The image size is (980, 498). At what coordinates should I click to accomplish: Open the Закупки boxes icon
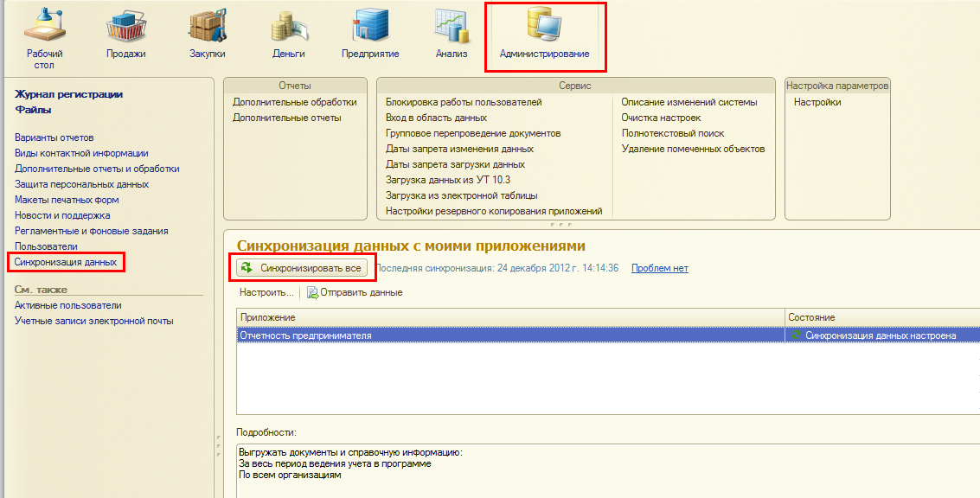[207, 26]
